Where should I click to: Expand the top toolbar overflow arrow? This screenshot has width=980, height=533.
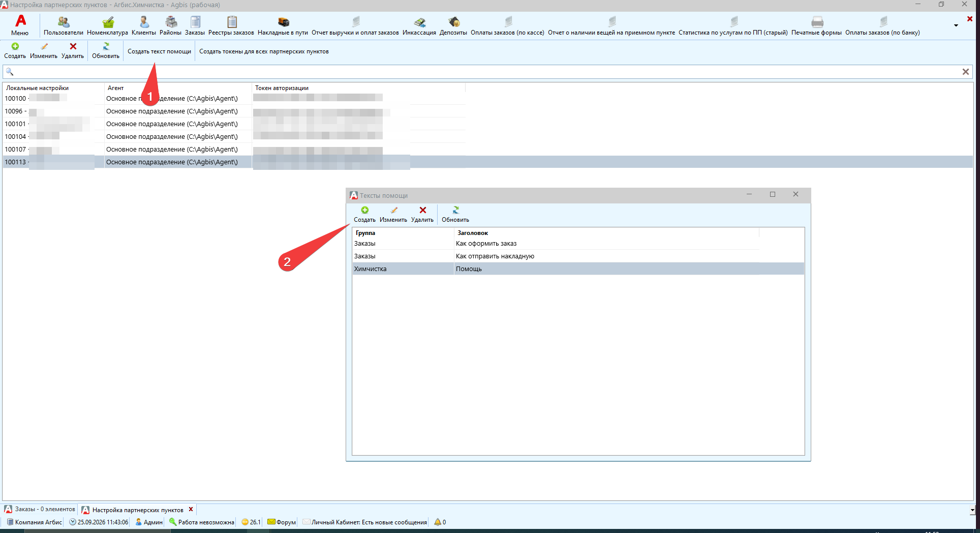tap(956, 25)
